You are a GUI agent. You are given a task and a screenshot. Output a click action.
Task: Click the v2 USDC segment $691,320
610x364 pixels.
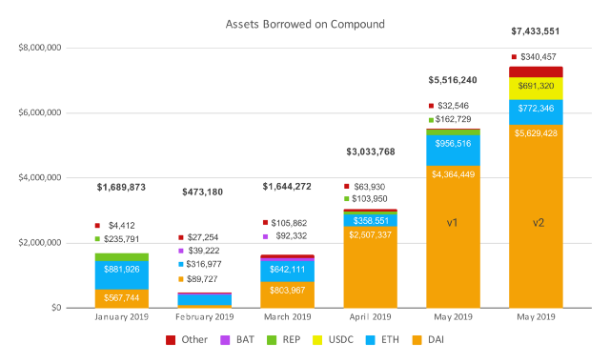click(536, 89)
